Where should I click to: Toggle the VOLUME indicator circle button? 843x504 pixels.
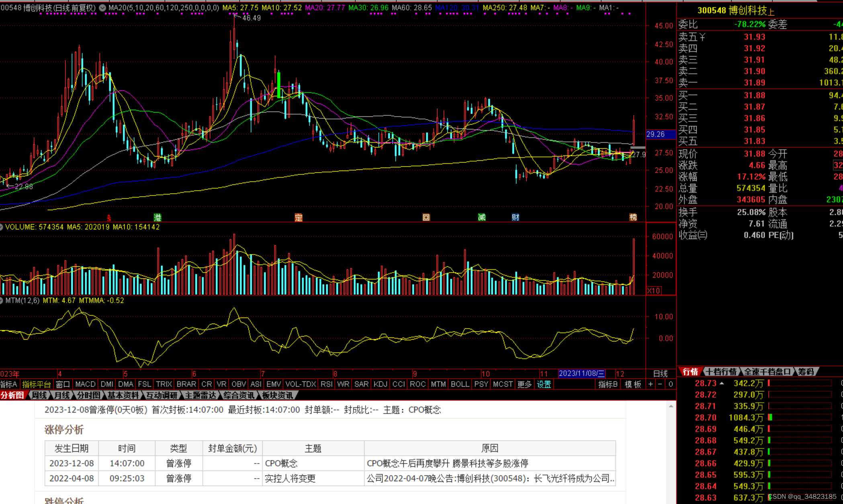coord(2,227)
